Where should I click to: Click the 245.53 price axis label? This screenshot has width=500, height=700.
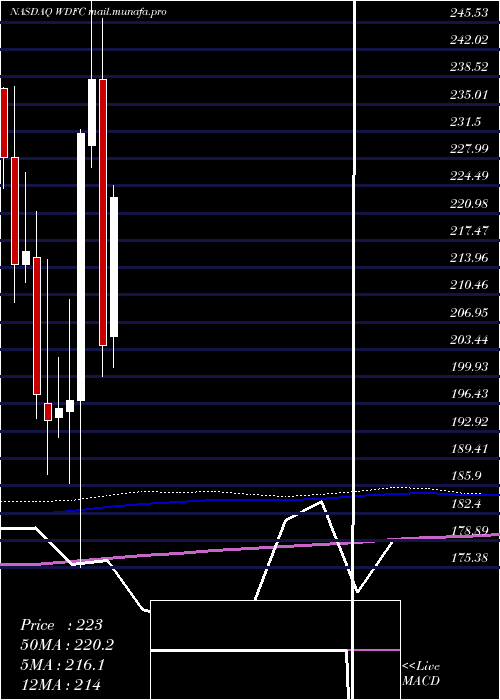click(469, 13)
